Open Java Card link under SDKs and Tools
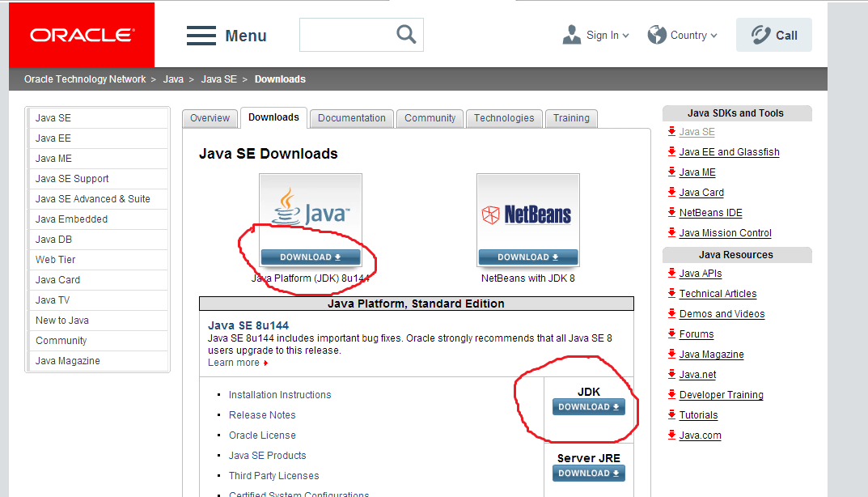868x497 pixels. point(701,193)
